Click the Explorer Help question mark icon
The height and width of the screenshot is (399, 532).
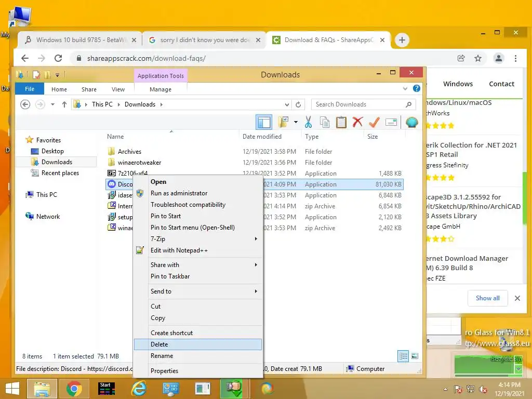tap(417, 88)
